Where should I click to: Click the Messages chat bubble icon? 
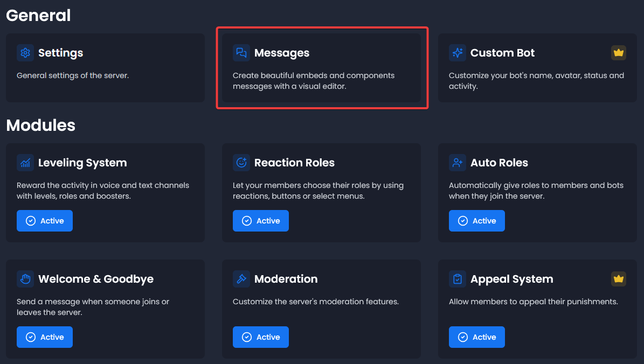pos(241,53)
